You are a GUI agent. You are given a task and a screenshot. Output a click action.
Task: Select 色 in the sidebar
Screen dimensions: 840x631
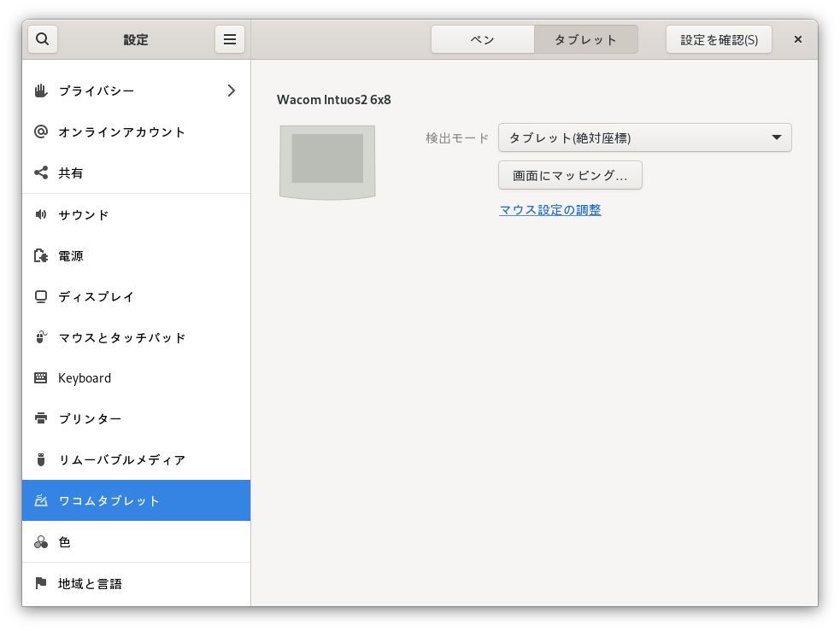[136, 541]
